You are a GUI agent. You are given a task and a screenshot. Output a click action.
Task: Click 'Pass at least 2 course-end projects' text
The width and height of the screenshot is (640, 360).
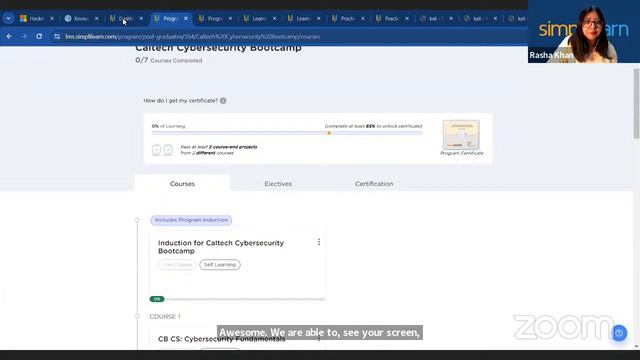[219, 147]
